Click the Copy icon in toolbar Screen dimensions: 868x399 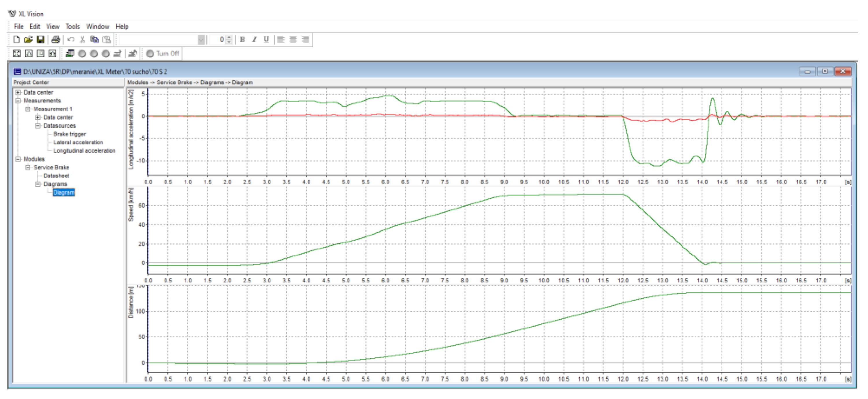(94, 39)
